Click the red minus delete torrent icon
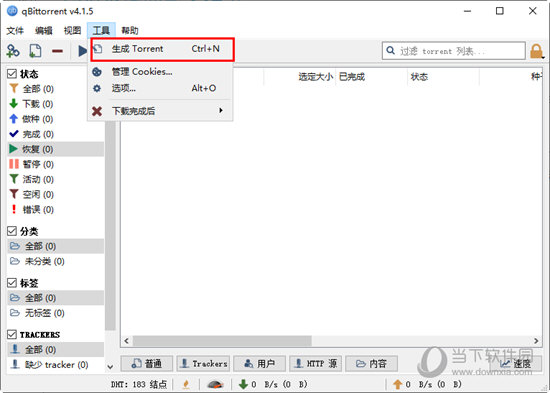550x393 pixels. coord(57,51)
